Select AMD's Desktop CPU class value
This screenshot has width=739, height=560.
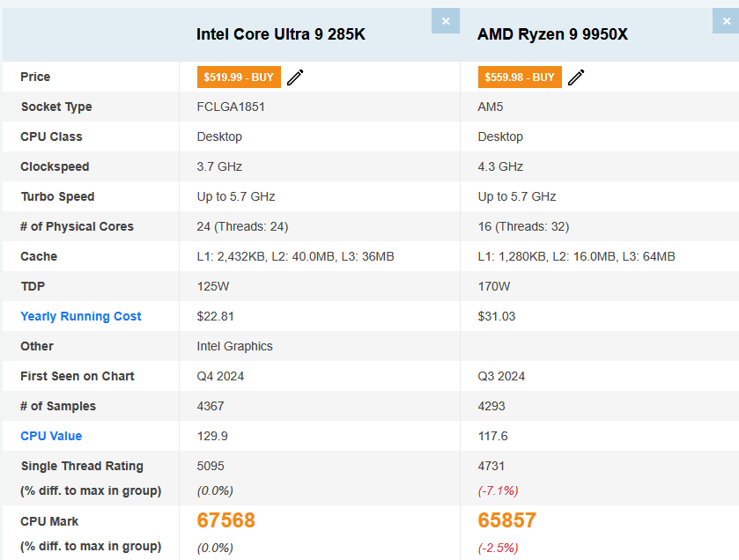(500, 136)
